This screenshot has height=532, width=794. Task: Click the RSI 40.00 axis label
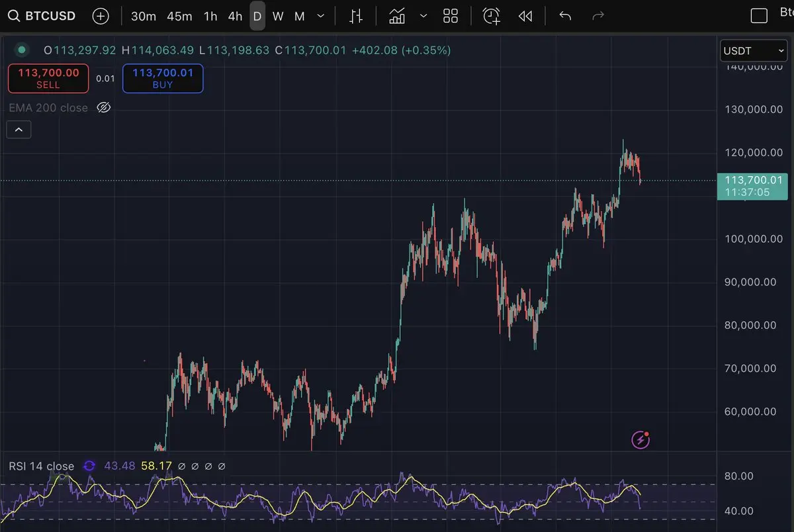point(740,511)
